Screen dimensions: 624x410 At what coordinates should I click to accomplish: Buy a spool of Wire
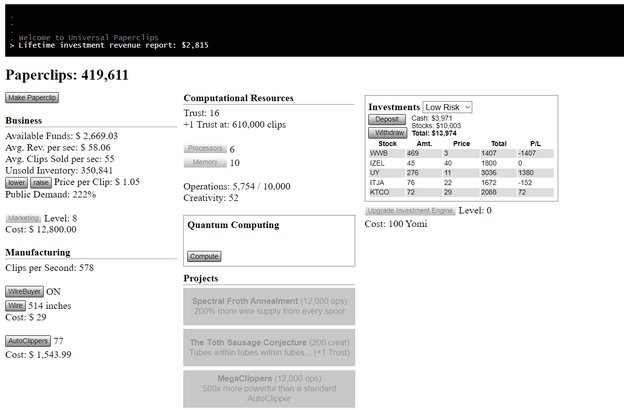click(15, 306)
